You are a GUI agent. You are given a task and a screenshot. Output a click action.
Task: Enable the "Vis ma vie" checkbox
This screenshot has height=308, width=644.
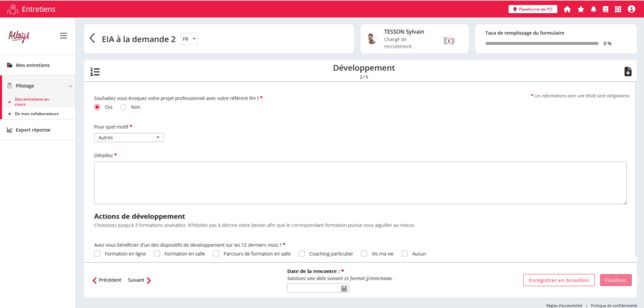point(364,254)
